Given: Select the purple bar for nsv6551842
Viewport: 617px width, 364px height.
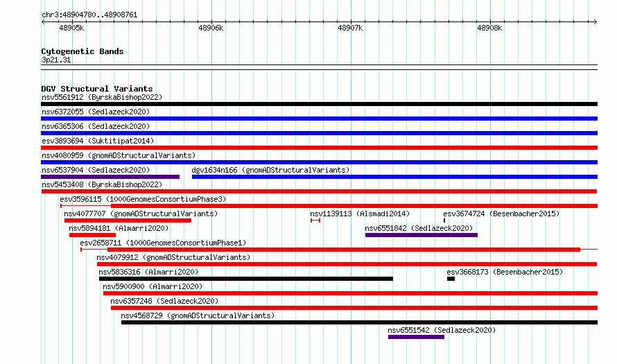Looking at the screenshot, I should pos(422,235).
